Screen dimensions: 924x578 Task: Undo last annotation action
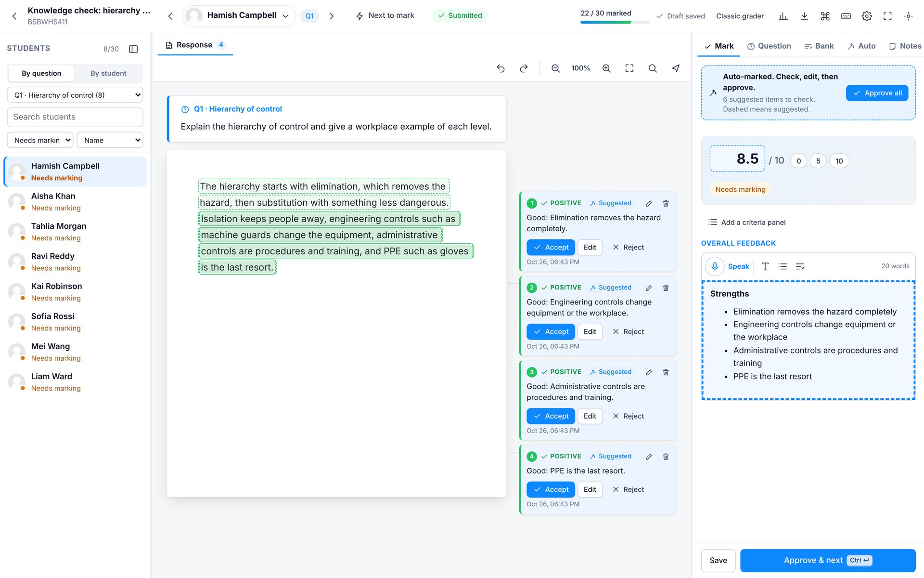[500, 68]
